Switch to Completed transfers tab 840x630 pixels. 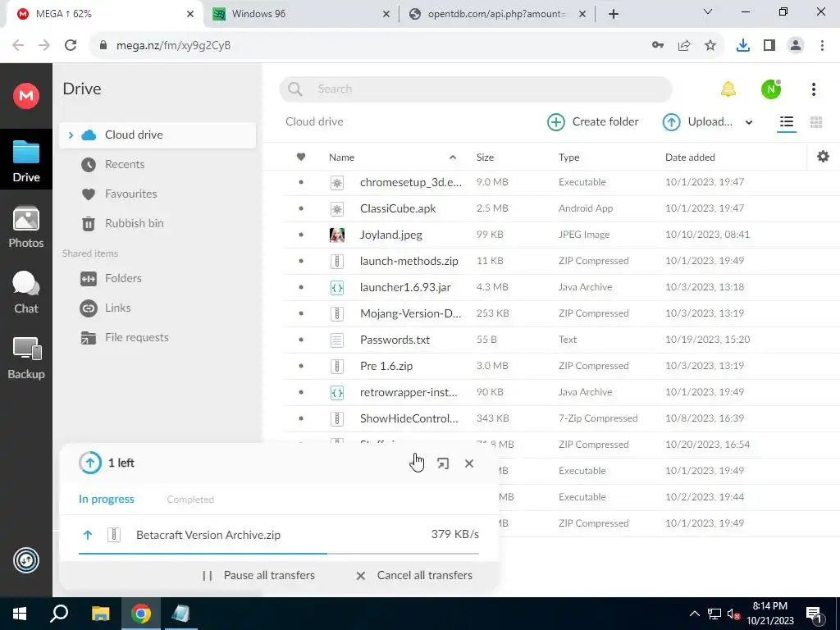tap(190, 500)
